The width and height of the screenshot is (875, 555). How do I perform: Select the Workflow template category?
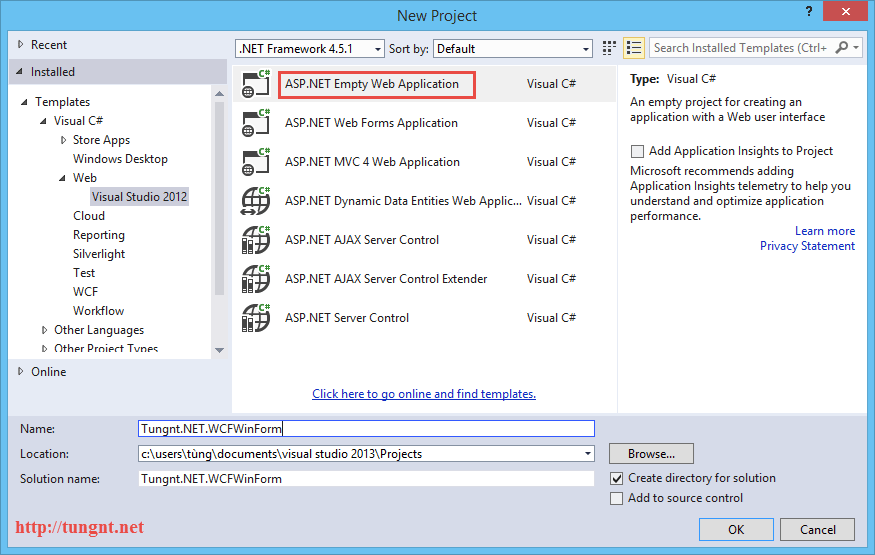tap(98, 311)
